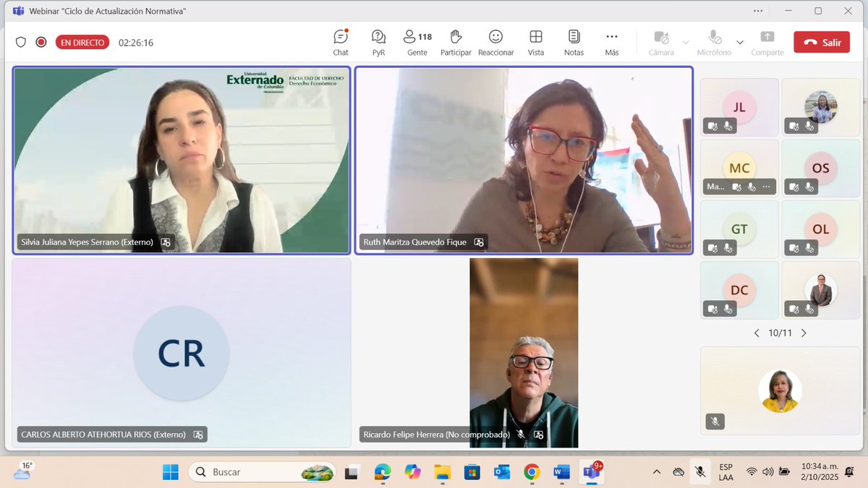Image resolution: width=868 pixels, height=488 pixels.
Task: Click muted mic icon on DC tile
Action: coord(728,309)
